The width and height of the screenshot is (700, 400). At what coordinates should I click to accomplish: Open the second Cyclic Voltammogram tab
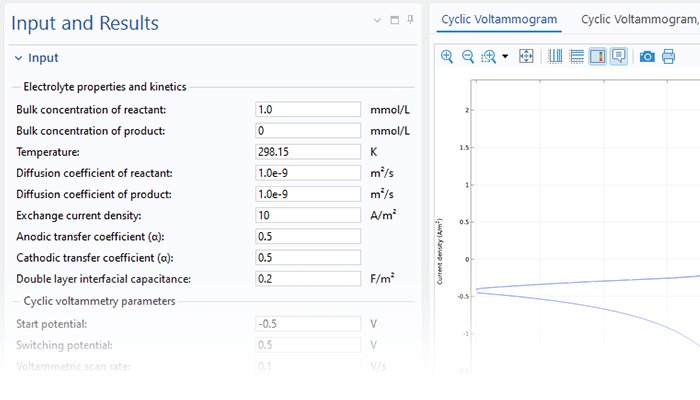click(639, 20)
